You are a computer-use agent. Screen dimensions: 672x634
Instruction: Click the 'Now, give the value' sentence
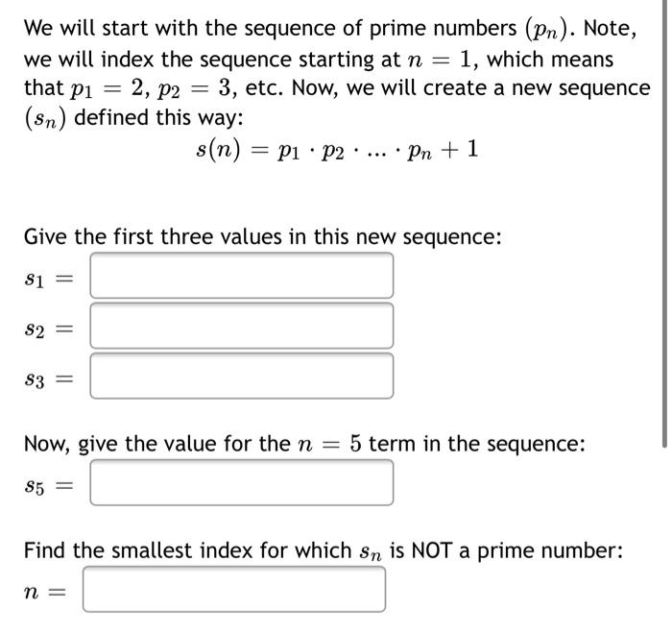[304, 444]
